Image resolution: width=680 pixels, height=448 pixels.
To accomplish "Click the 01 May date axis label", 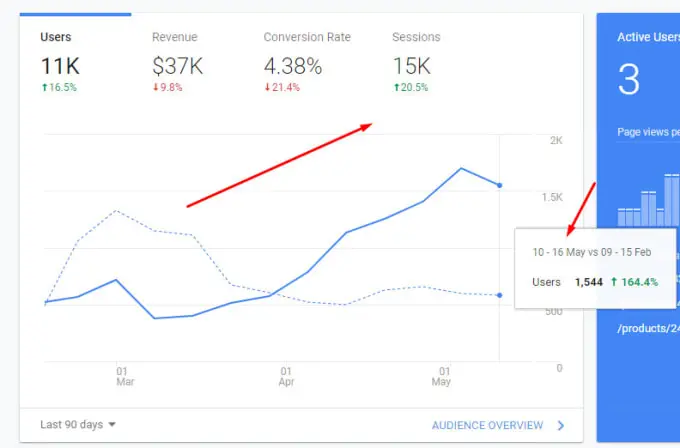I will [x=441, y=376].
